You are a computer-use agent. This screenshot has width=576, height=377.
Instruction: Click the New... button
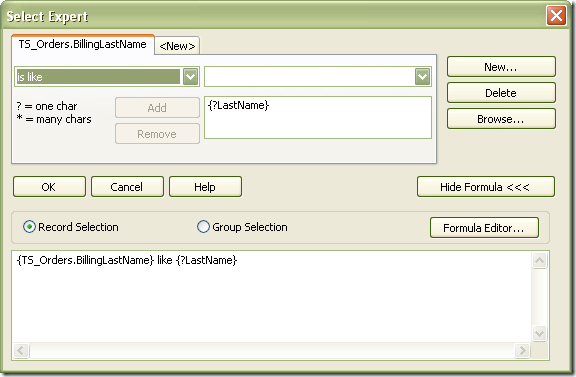(x=501, y=67)
